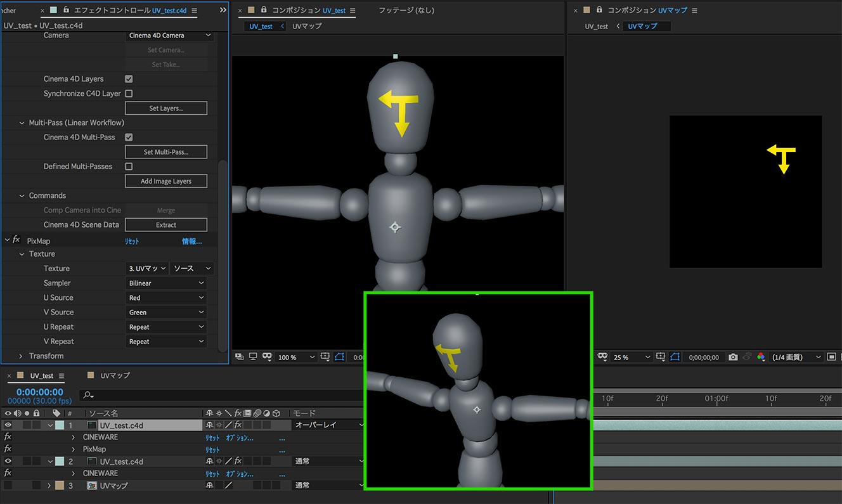The image size is (842, 504).
Task: Open the RGB channel display icon
Action: (761, 357)
